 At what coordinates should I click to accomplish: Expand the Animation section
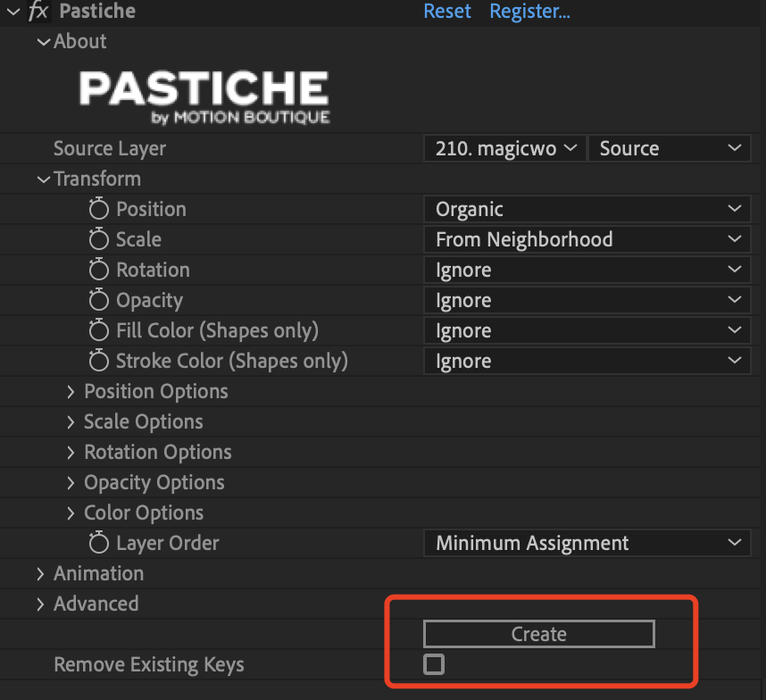pyautogui.click(x=40, y=574)
